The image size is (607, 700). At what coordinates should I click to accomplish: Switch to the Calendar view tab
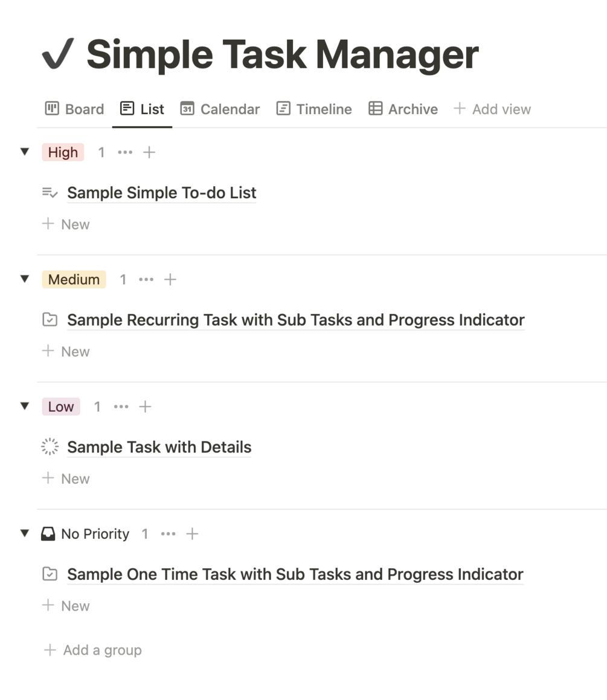tap(220, 109)
